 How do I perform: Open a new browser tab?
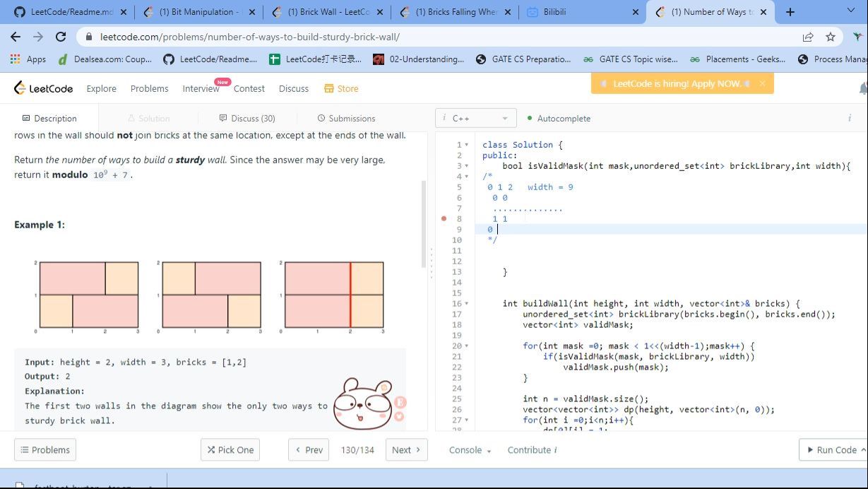pos(790,12)
